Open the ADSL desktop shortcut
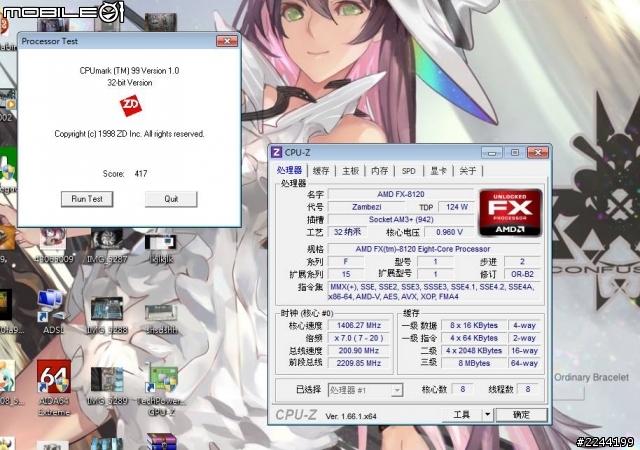Screen dimensions: 640x450 [51, 311]
